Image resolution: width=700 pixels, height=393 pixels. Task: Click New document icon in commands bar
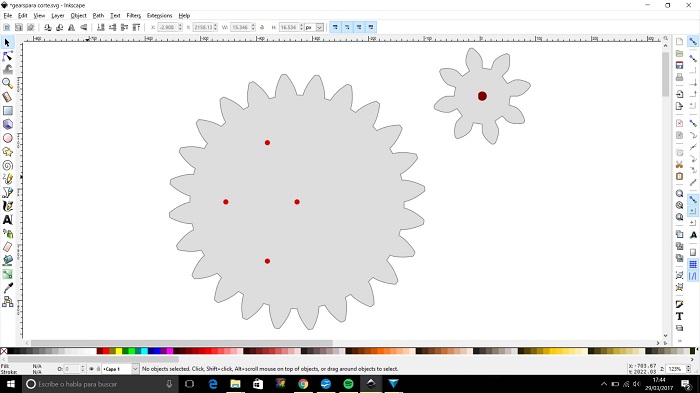point(679,42)
